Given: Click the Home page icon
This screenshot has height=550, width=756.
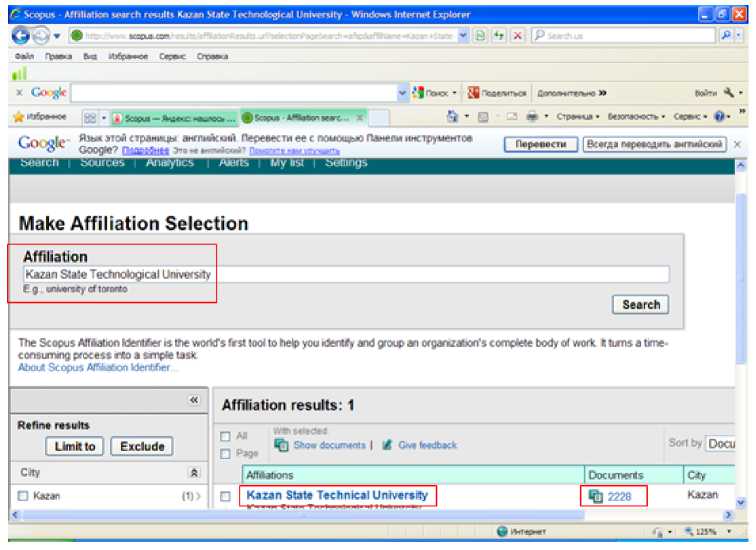Looking at the screenshot, I should 452,116.
